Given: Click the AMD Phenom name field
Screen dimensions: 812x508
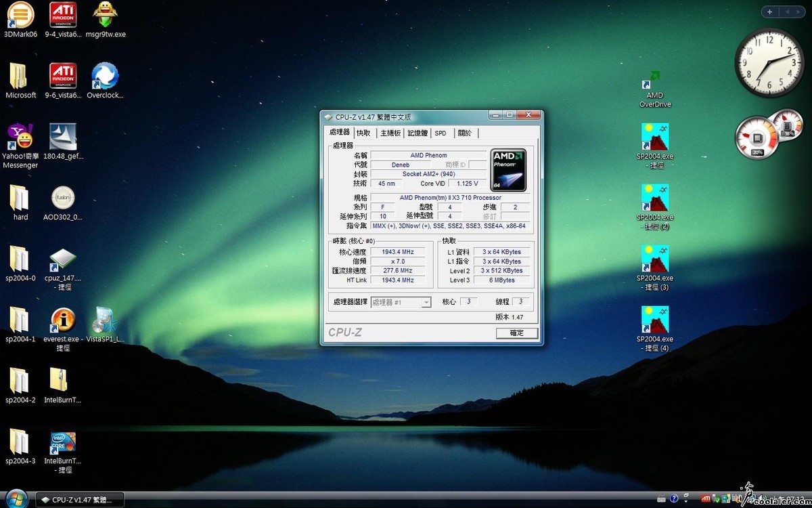Looking at the screenshot, I should click(428, 155).
